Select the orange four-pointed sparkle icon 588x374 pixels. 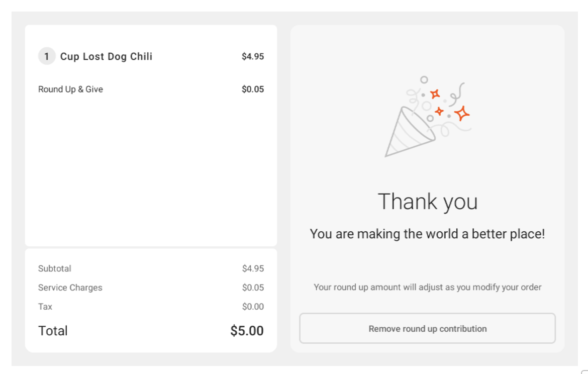click(x=462, y=113)
